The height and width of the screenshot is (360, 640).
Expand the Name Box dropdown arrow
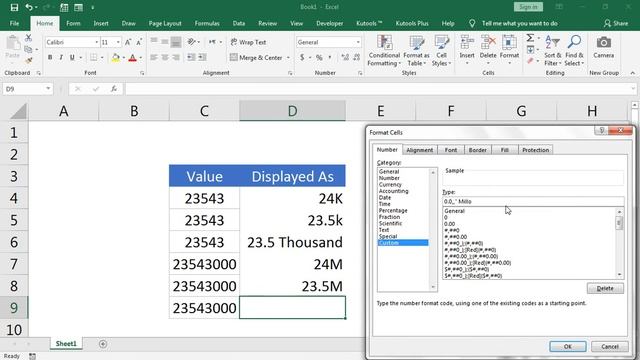[48, 89]
